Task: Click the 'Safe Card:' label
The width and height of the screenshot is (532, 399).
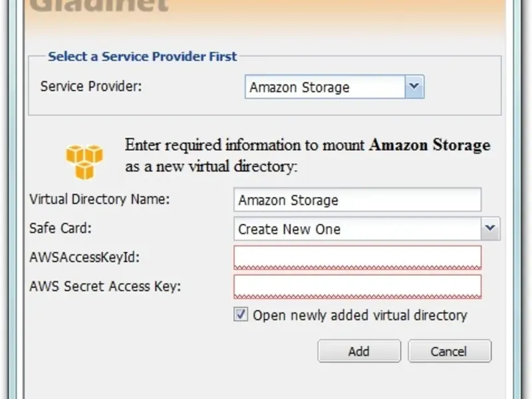Action: pos(61,228)
